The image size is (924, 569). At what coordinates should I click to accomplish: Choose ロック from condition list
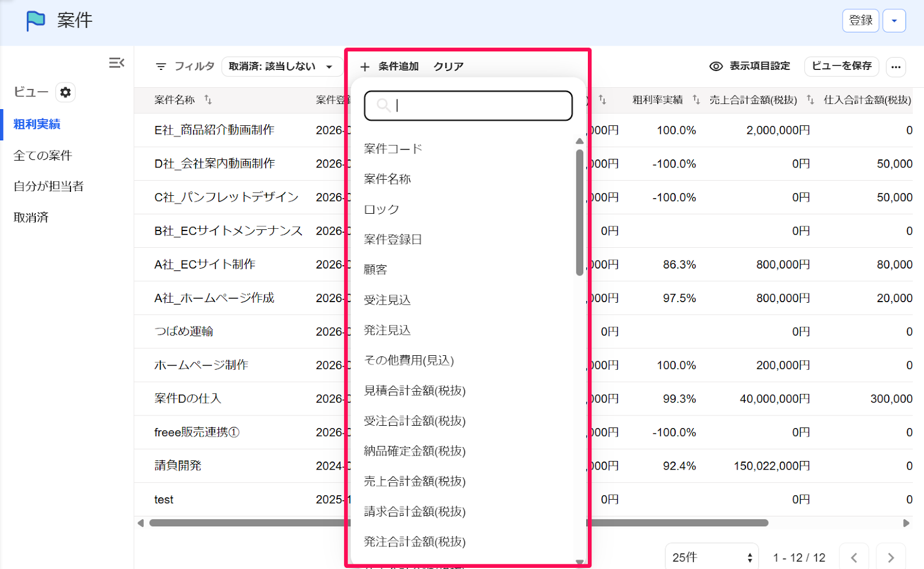(381, 210)
